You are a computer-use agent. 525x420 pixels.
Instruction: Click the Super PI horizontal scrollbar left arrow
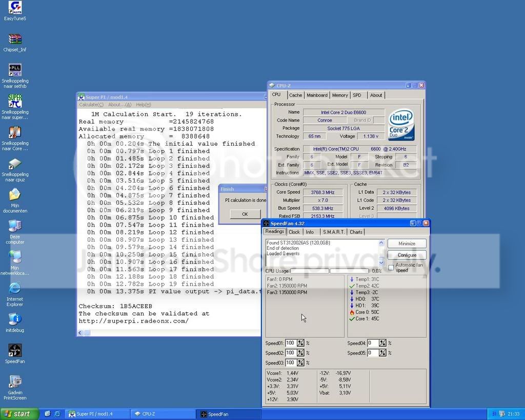coord(80,333)
